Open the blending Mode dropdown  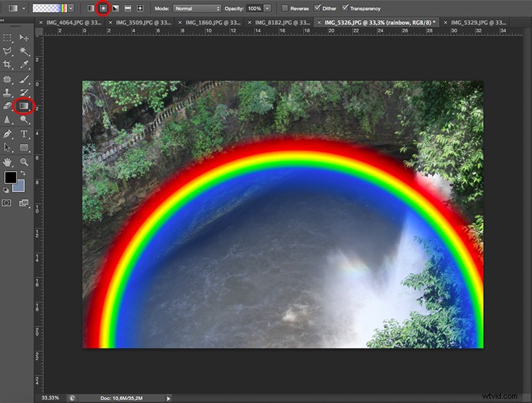click(197, 9)
